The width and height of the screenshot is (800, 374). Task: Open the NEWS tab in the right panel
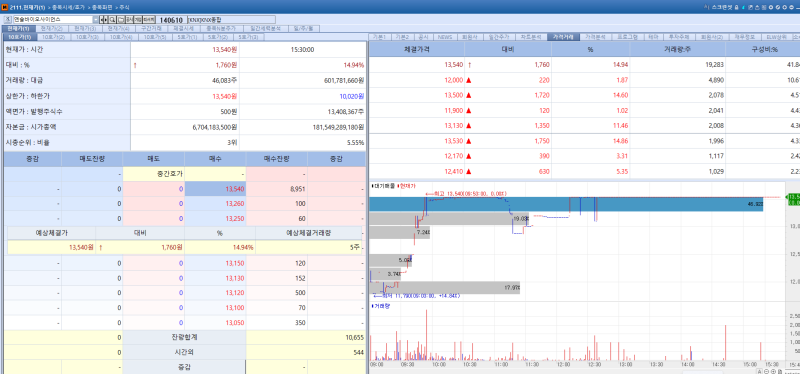445,37
